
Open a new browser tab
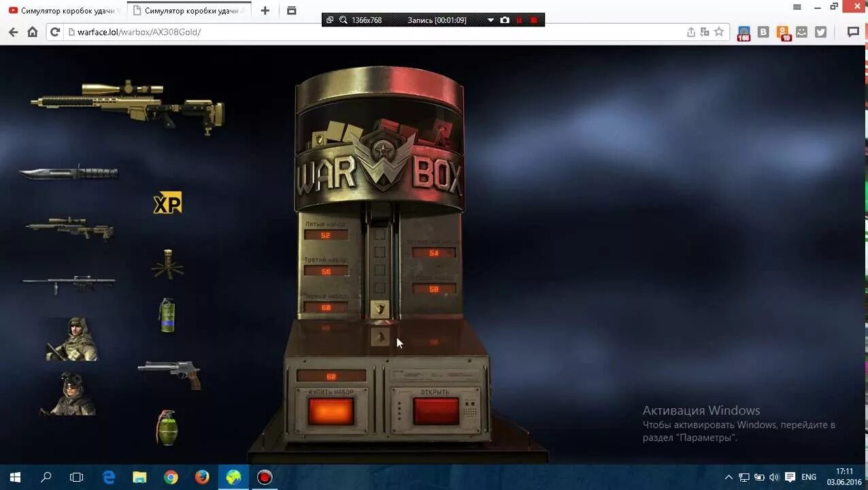(265, 11)
